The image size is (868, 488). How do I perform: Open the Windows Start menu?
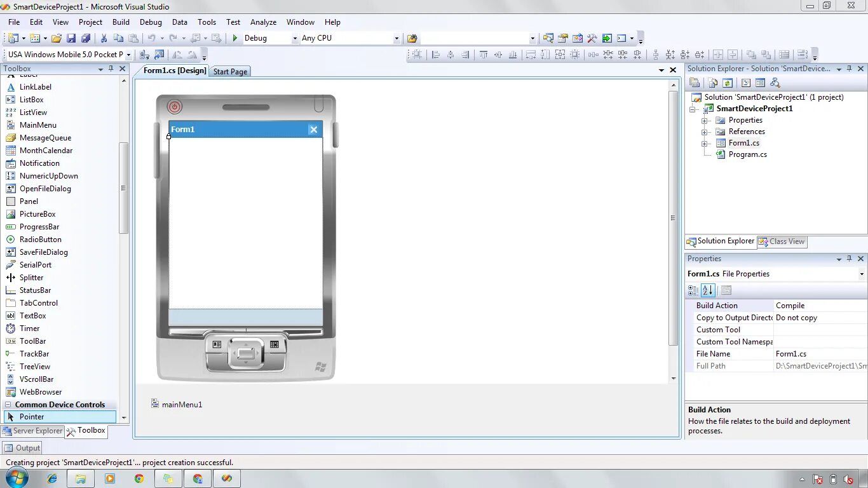tap(16, 478)
